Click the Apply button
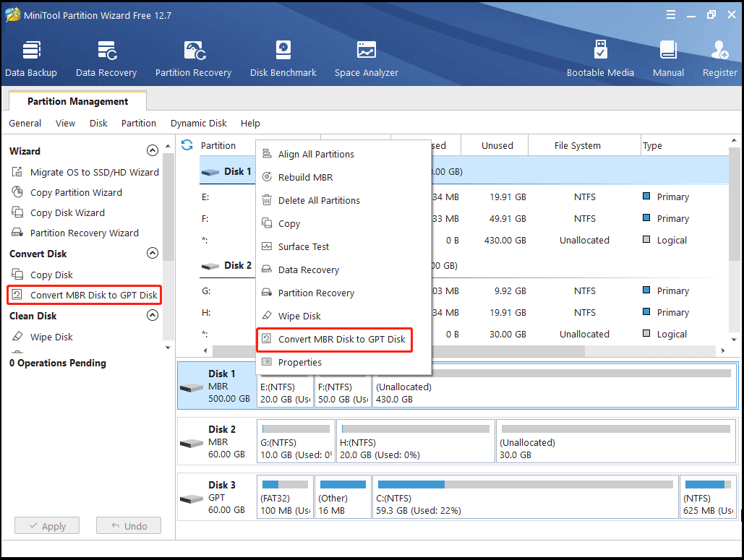 tap(47, 526)
